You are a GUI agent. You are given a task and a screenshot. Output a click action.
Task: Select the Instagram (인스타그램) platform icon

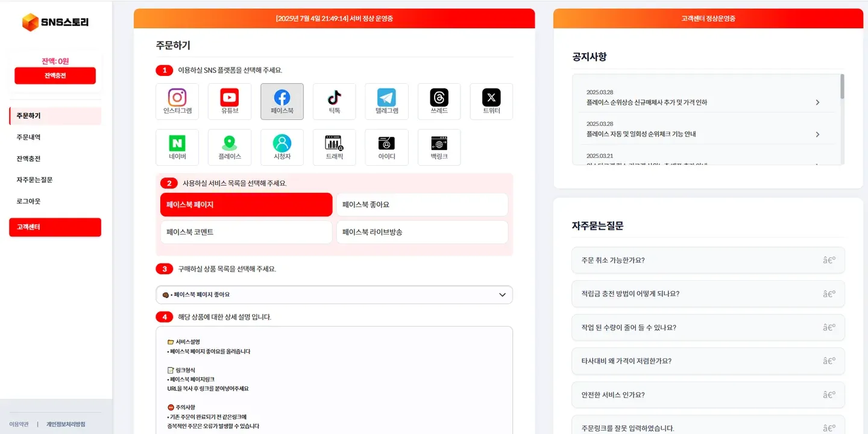(177, 101)
